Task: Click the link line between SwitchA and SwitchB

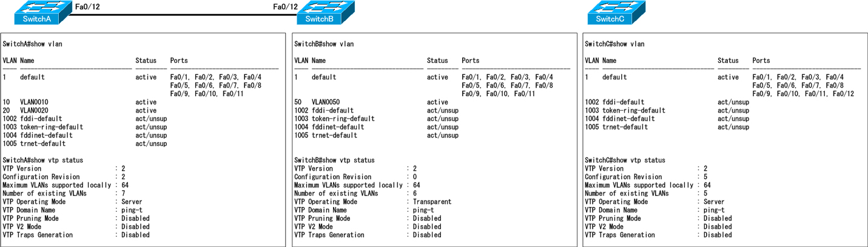Action: tap(182, 15)
